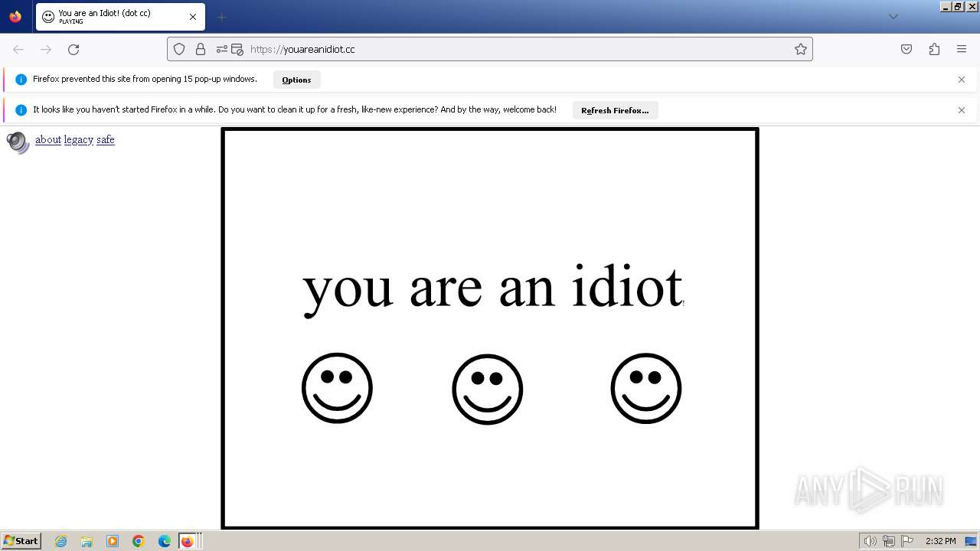This screenshot has height=551, width=980.
Task: Open Options for the blocked pop-ups notification
Action: point(296,80)
